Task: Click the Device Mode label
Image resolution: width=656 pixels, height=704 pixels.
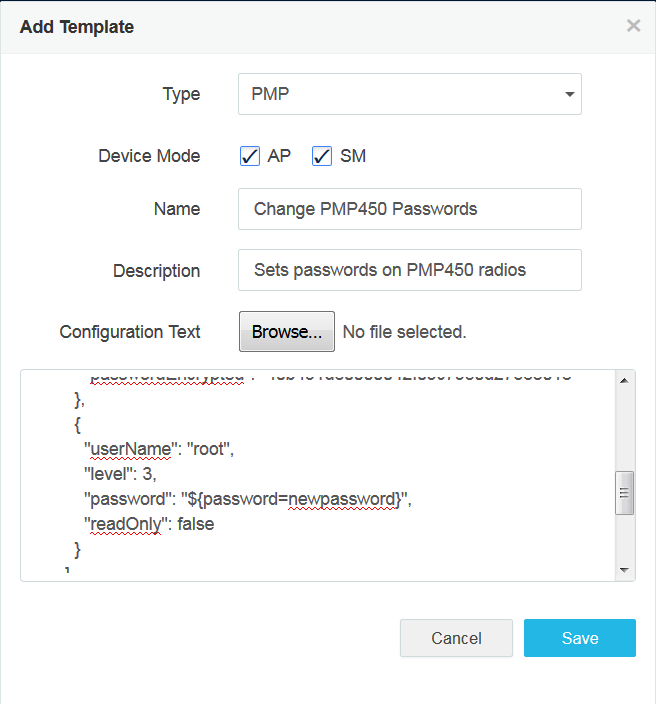Action: pyautogui.click(x=149, y=156)
